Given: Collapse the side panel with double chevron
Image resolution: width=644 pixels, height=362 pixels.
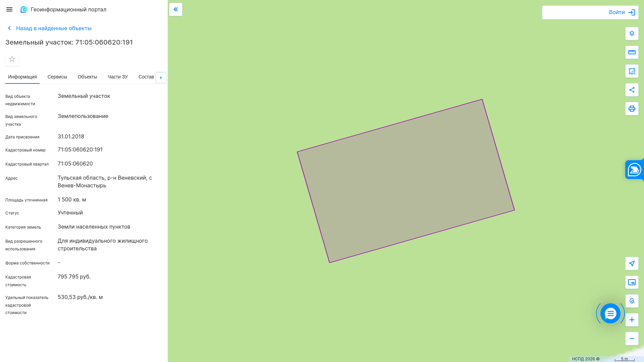Looking at the screenshot, I should click(176, 9).
